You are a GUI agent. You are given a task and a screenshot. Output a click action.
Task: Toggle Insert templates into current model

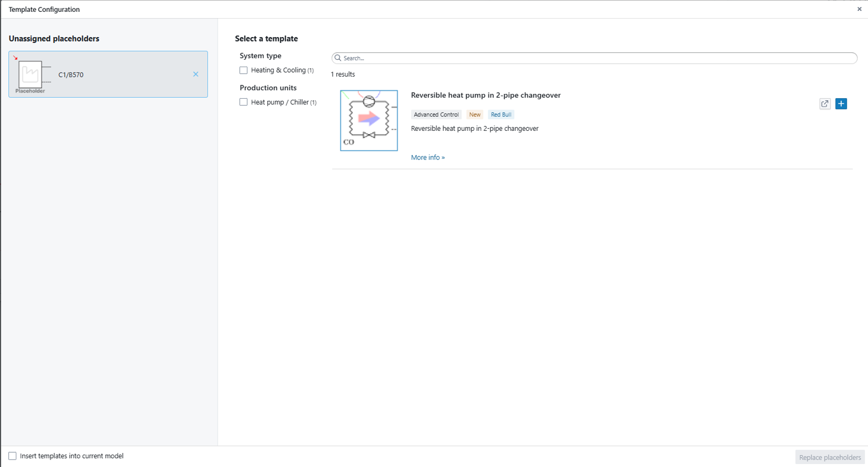point(12,456)
